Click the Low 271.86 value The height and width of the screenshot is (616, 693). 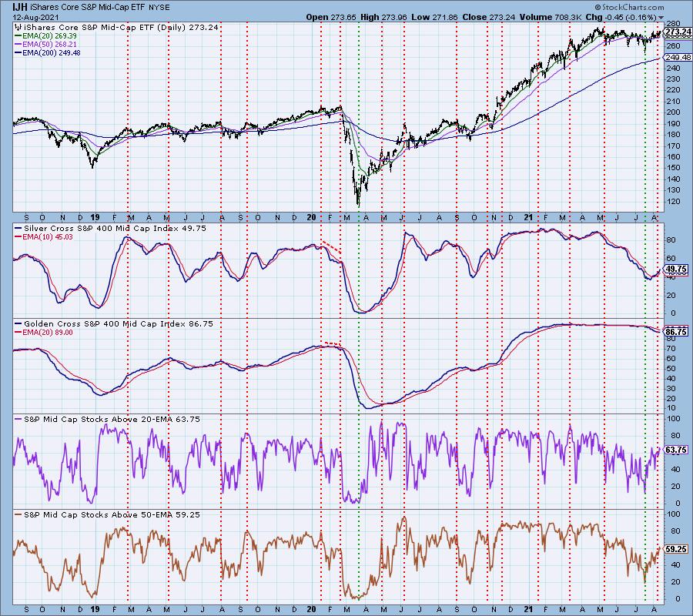point(434,17)
